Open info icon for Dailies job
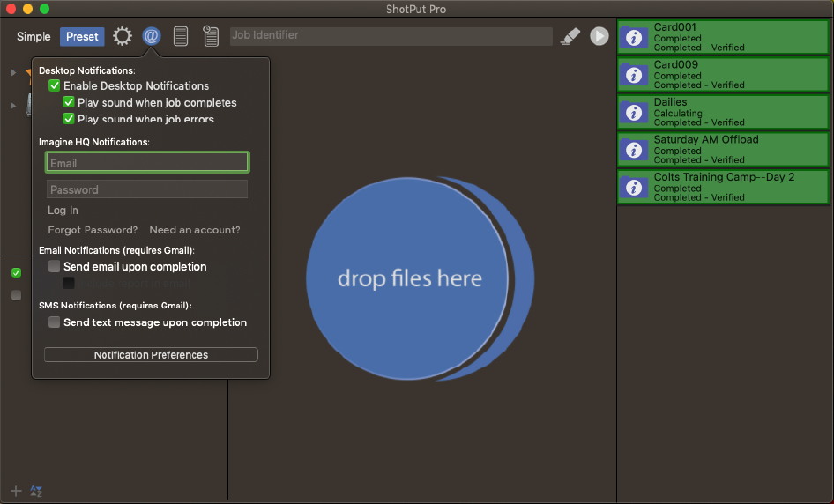Image resolution: width=834 pixels, height=504 pixels. [x=634, y=112]
